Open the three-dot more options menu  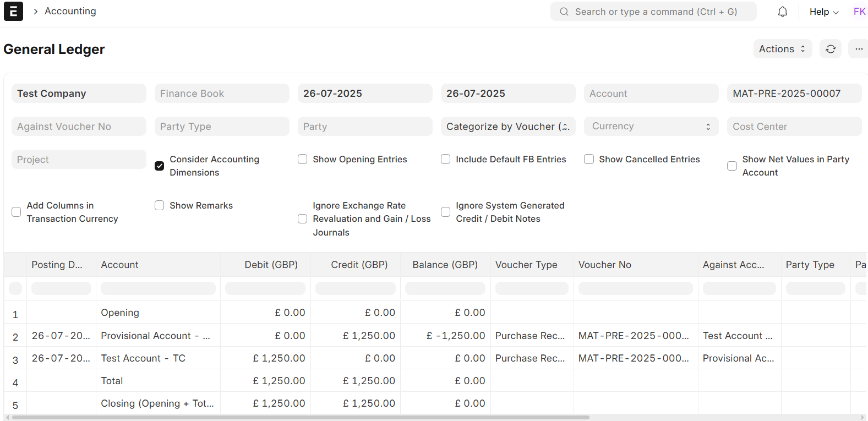point(858,49)
